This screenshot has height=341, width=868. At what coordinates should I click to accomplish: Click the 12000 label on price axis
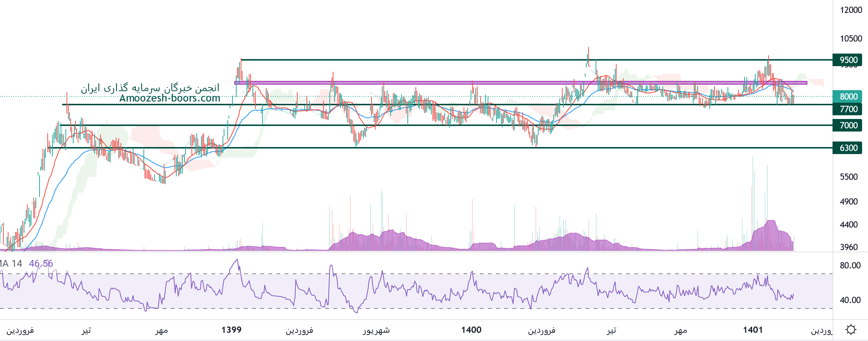(851, 10)
